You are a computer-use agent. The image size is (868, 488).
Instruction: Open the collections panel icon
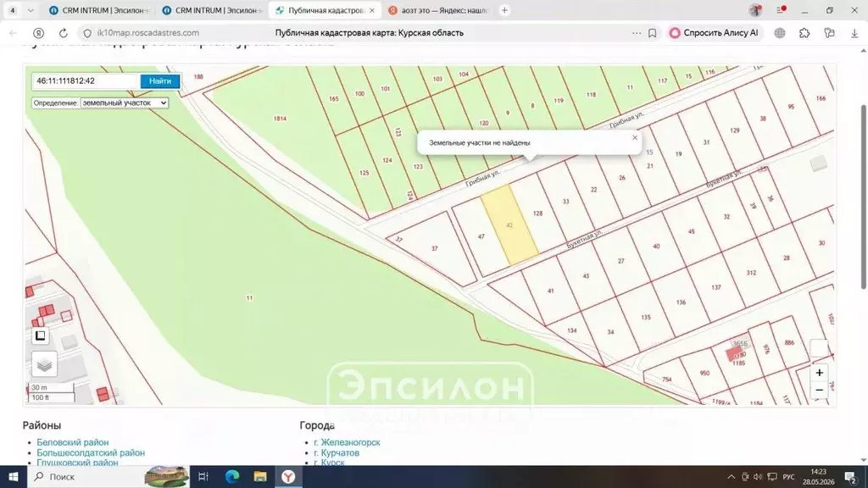click(x=829, y=33)
